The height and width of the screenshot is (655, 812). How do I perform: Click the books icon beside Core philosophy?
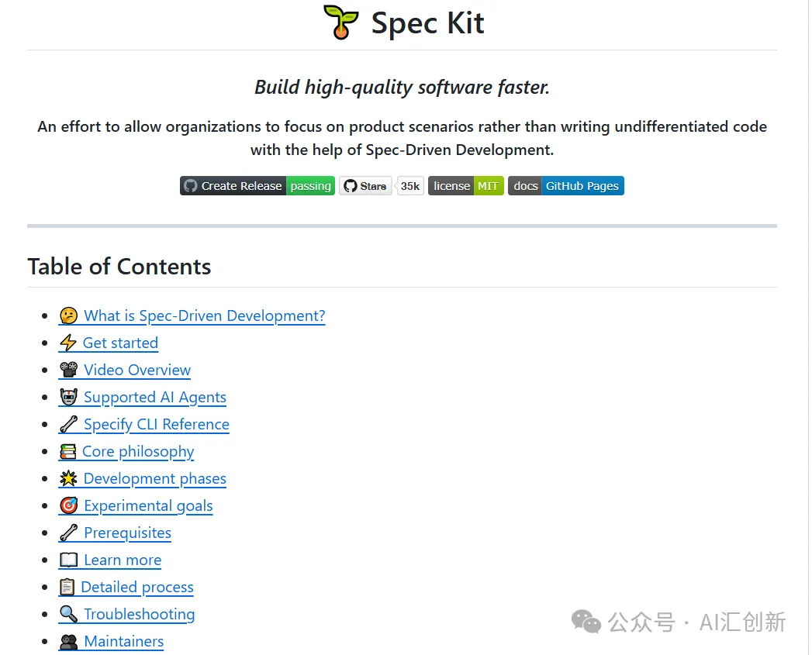(68, 452)
